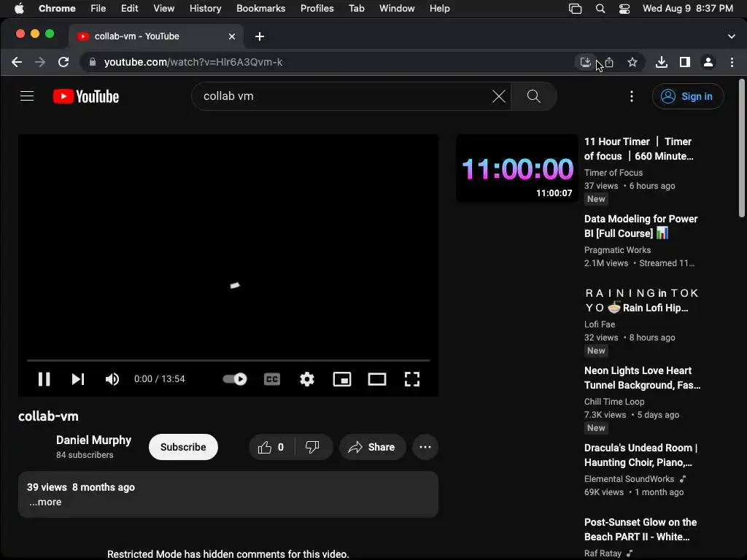
Task: Open the File menu
Action: pos(98,9)
